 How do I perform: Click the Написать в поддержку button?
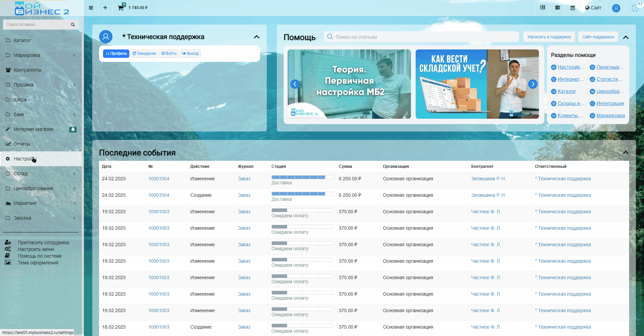(549, 37)
